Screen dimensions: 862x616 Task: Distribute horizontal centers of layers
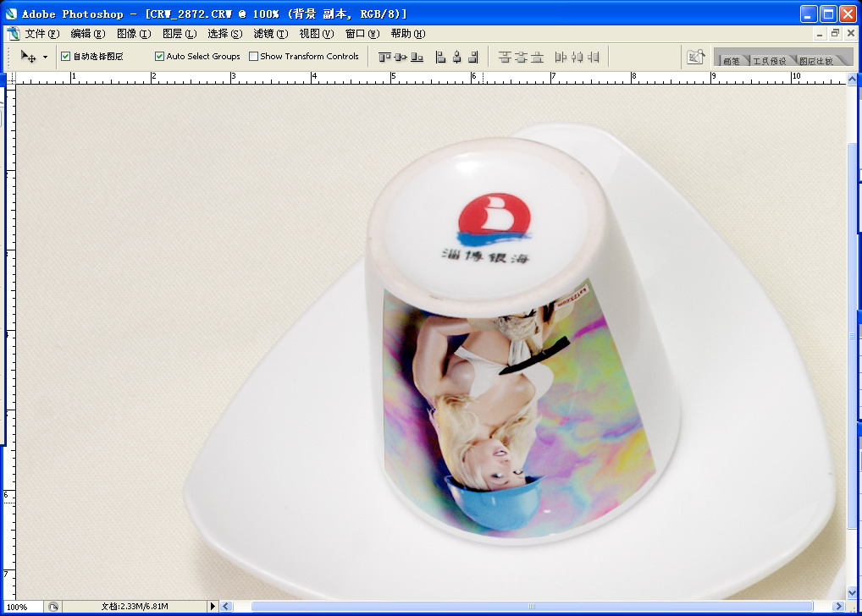point(577,57)
